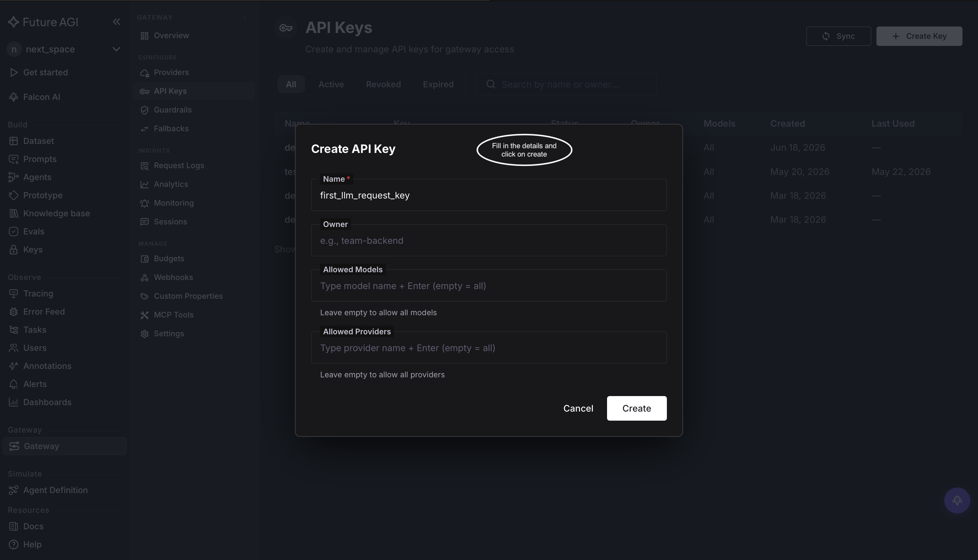Collapse the main sidebar with double chevron

click(x=116, y=22)
